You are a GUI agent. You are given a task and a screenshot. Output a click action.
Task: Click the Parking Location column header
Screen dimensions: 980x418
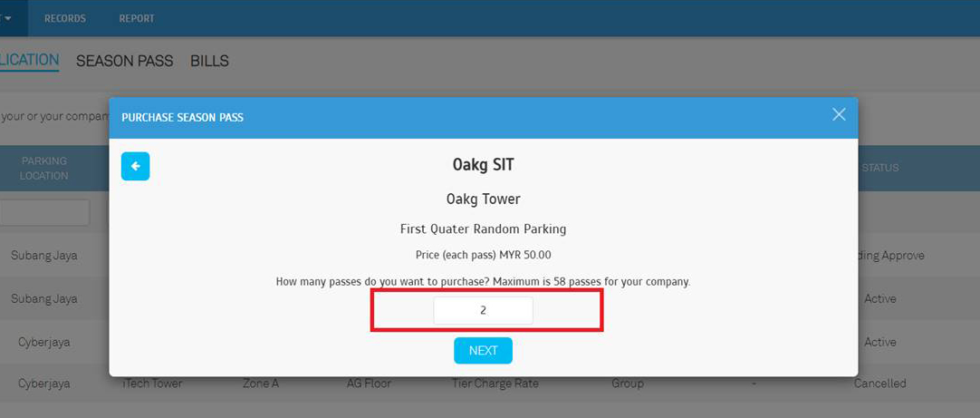point(43,169)
